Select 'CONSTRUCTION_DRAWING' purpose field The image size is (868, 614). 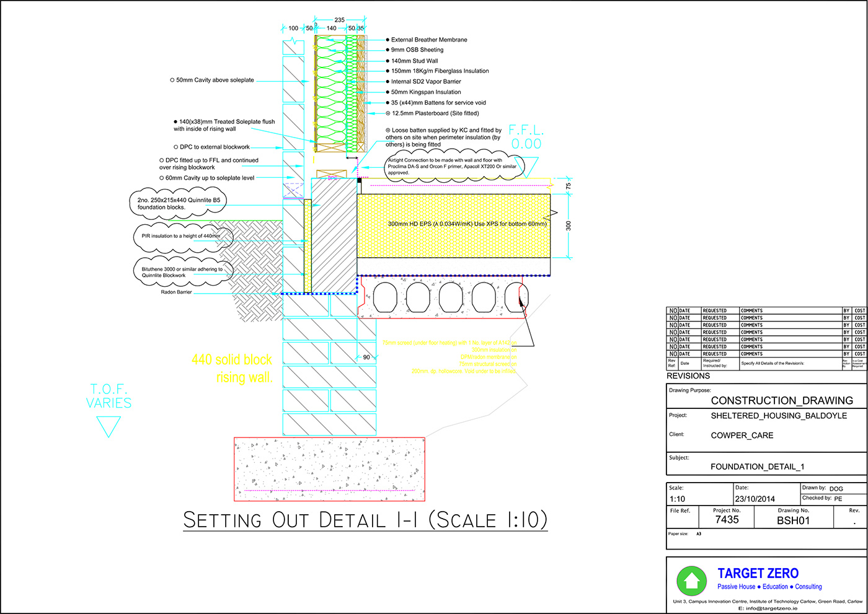point(782,401)
